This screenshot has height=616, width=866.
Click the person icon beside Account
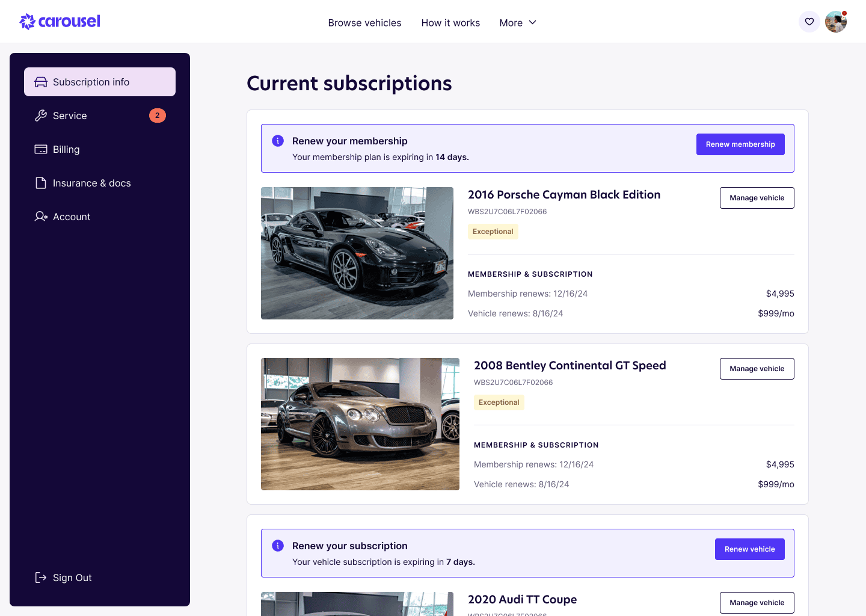click(41, 217)
